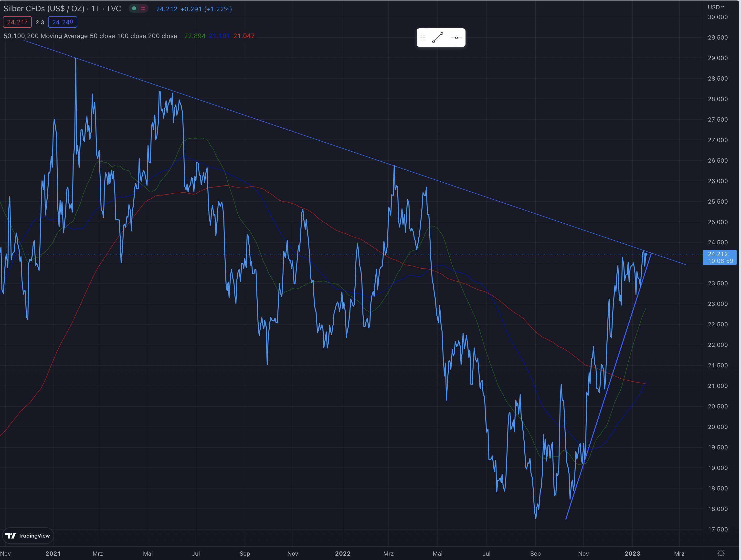Click the red 24.217 sell price button
Viewport: 741px width, 560px height.
pyautogui.click(x=17, y=22)
